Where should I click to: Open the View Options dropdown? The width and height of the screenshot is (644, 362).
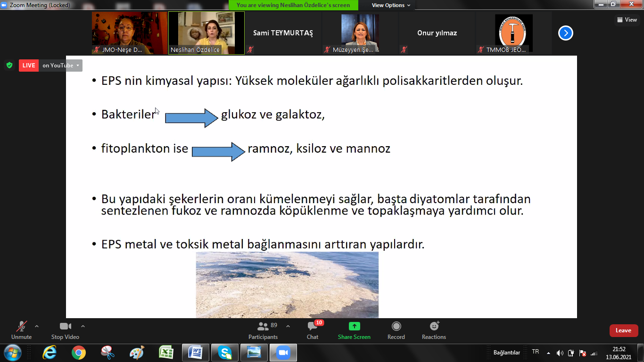391,5
